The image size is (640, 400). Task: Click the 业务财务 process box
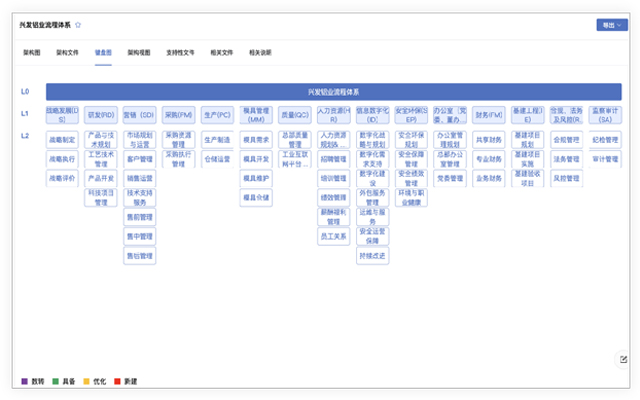point(489,178)
